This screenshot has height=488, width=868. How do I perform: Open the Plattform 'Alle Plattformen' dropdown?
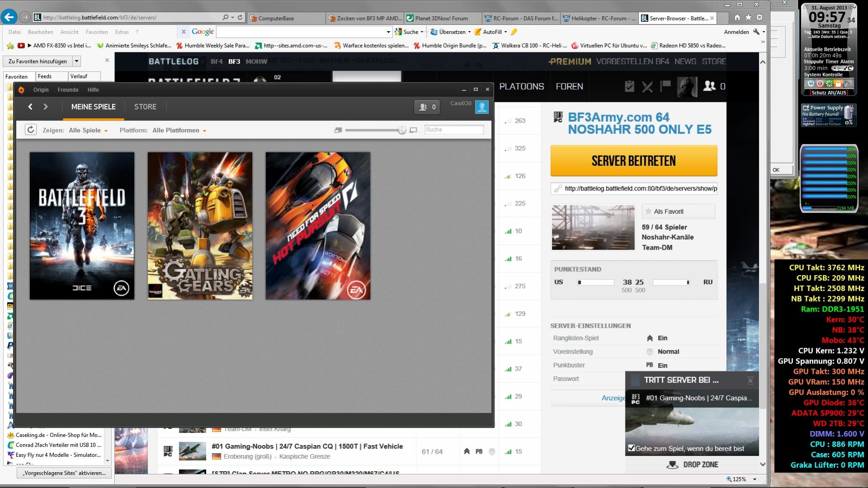pyautogui.click(x=180, y=130)
